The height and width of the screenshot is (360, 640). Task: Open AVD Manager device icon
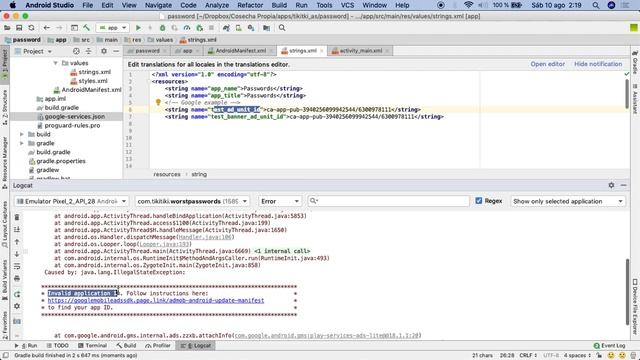point(238,28)
